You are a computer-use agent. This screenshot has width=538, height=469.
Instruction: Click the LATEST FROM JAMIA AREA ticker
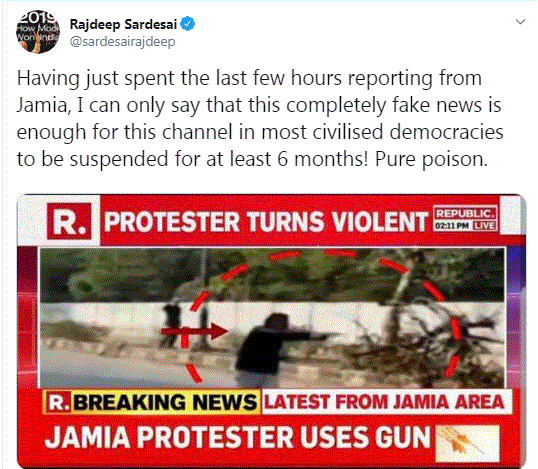click(x=385, y=402)
